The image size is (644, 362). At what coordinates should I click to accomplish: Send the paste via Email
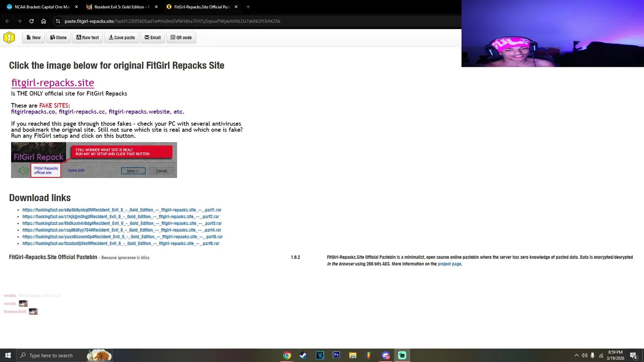click(x=152, y=38)
